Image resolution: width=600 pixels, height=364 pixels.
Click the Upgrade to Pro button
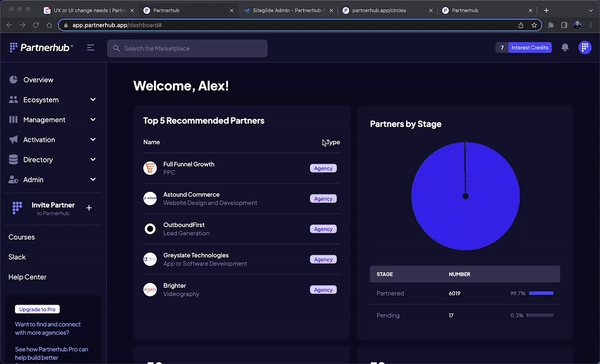point(37,309)
